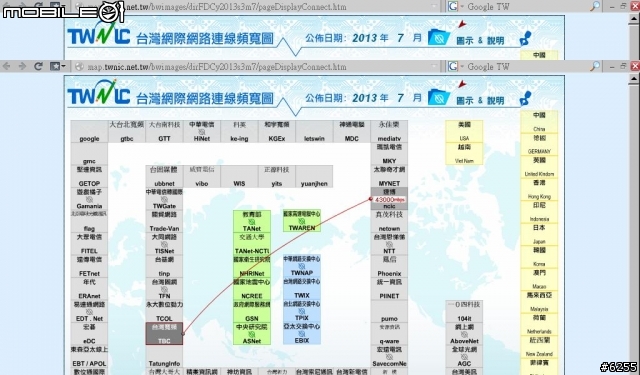The height and width of the screenshot is (375, 640).
Task: Select the PIINET cell
Action: click(x=389, y=288)
